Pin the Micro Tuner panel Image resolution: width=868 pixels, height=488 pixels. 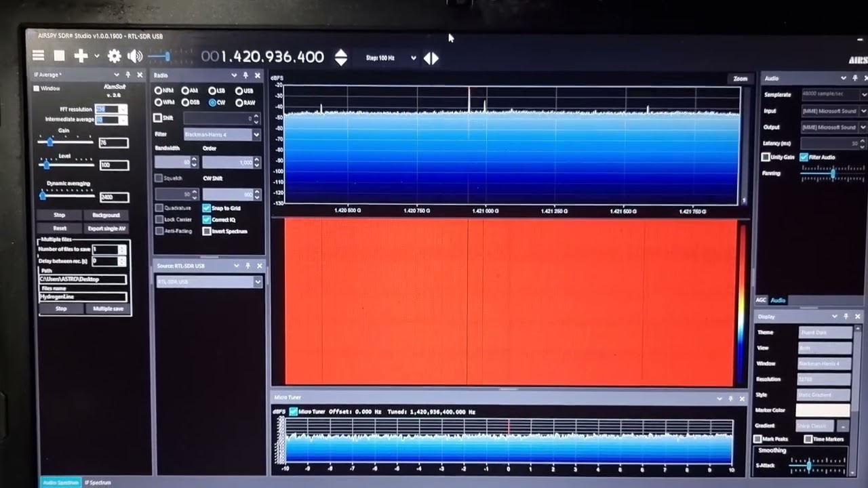[x=730, y=399]
